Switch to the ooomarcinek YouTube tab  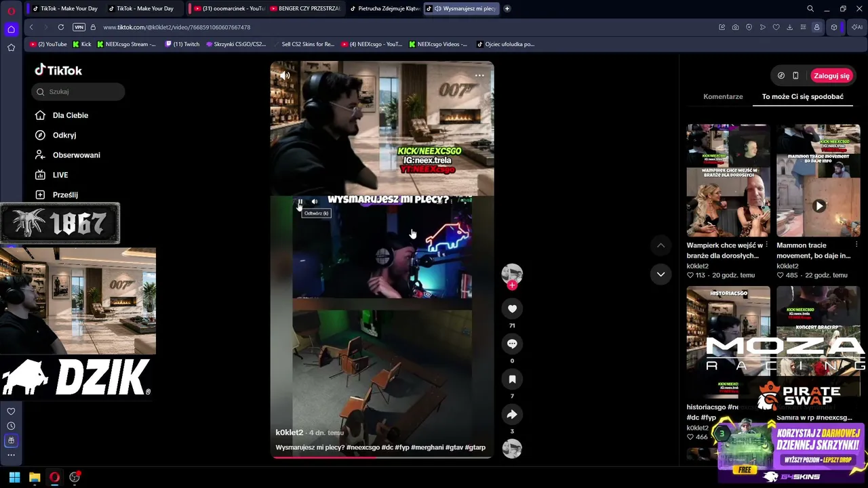229,9
